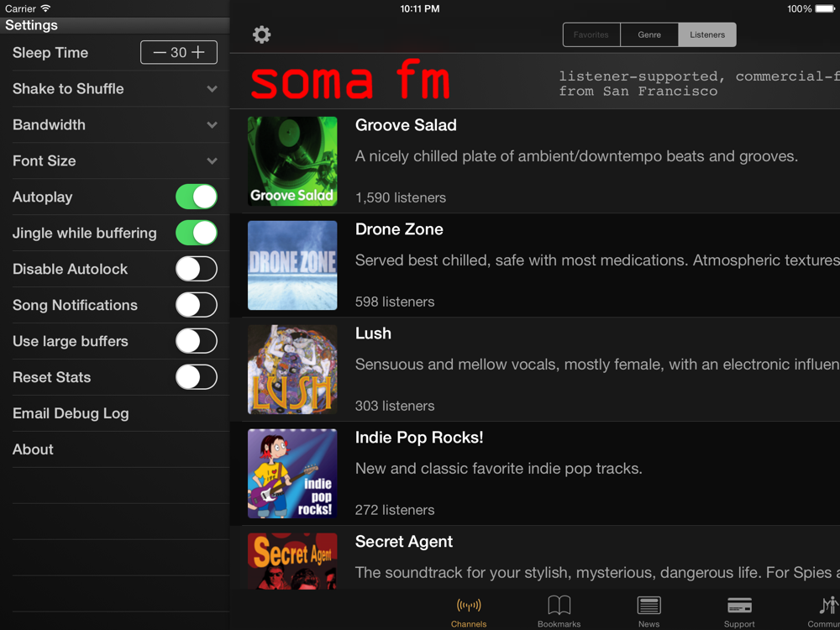
Task: Select the Groove Salad channel title
Action: (x=406, y=125)
